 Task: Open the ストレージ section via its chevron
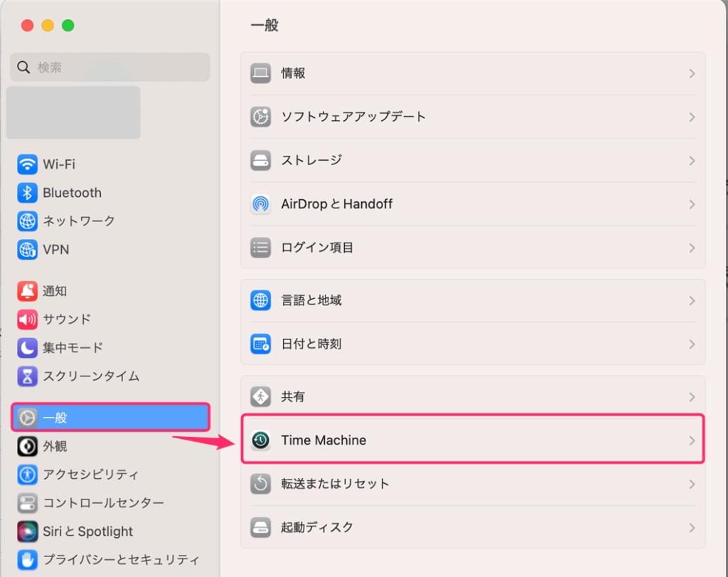click(690, 161)
